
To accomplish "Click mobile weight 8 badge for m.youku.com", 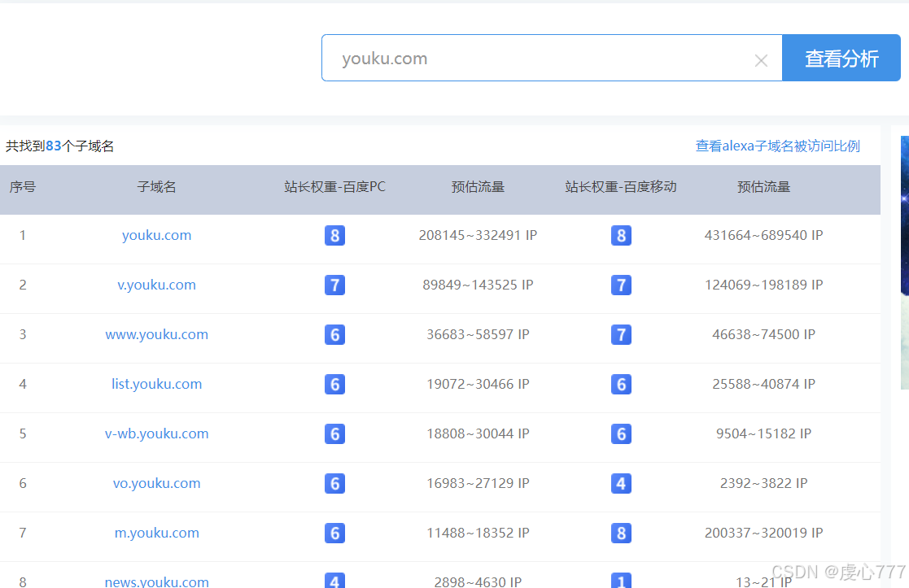I will click(621, 533).
